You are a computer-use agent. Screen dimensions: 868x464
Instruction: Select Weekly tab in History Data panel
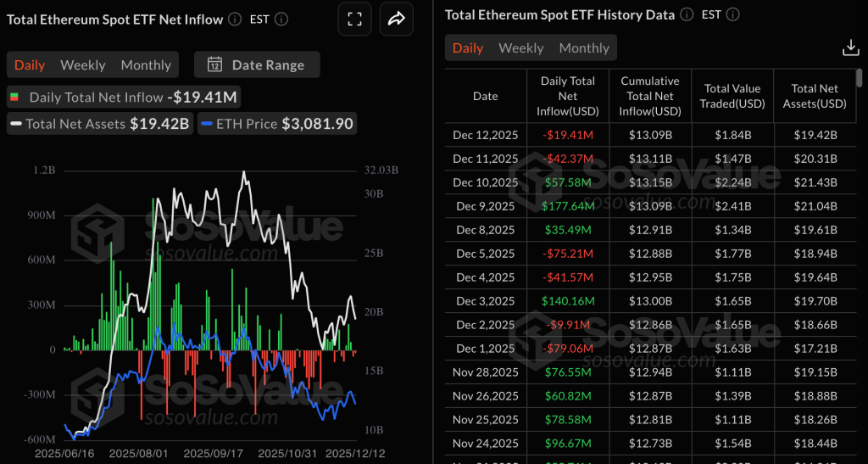tap(521, 48)
